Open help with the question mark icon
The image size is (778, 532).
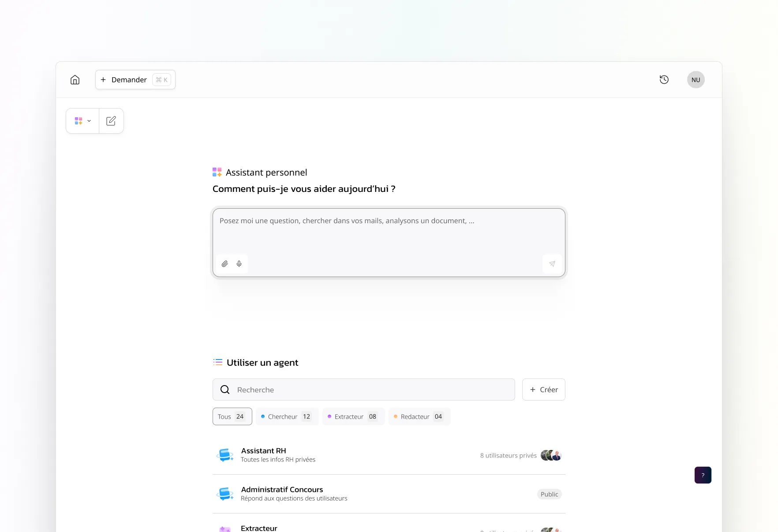pyautogui.click(x=703, y=475)
